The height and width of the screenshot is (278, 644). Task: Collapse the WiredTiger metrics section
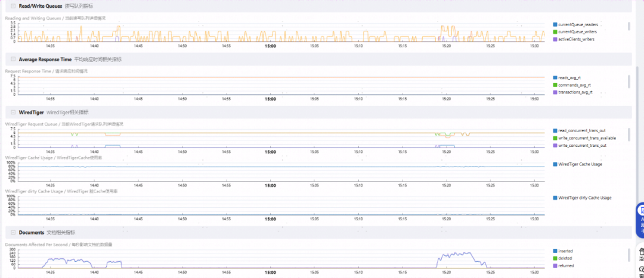13,113
